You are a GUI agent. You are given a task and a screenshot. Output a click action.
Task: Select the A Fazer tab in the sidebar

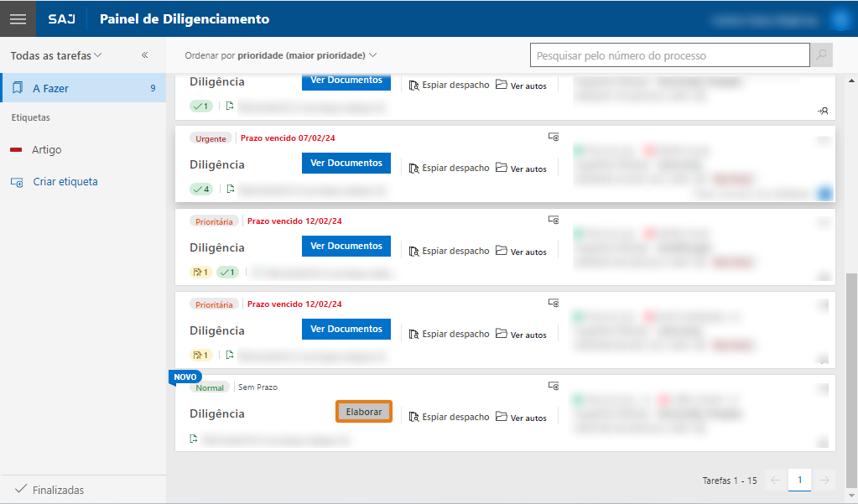pos(82,88)
